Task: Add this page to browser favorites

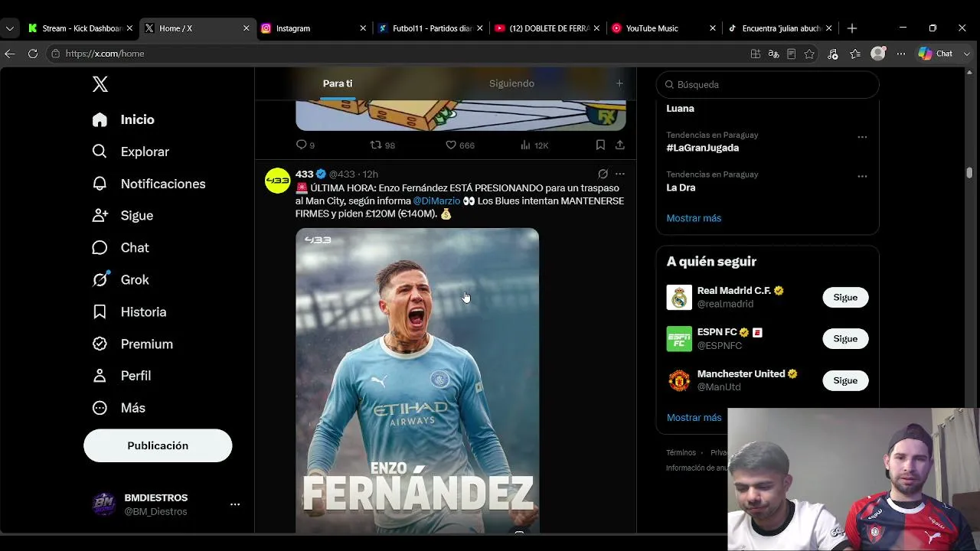Action: tap(809, 54)
